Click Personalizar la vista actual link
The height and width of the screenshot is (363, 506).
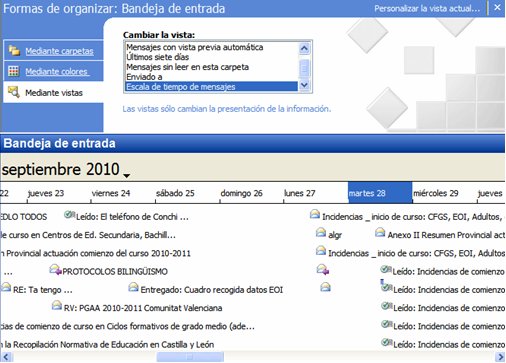(x=427, y=8)
